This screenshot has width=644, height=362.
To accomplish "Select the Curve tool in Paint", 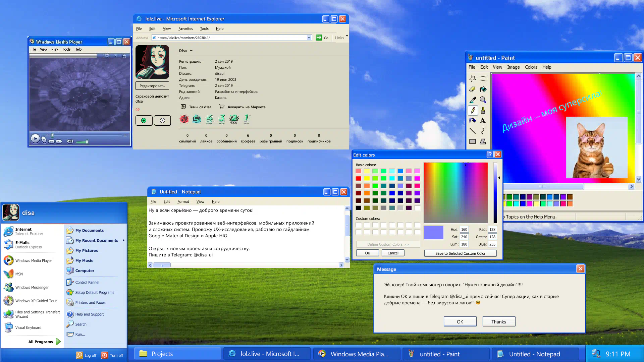I will click(x=483, y=131).
